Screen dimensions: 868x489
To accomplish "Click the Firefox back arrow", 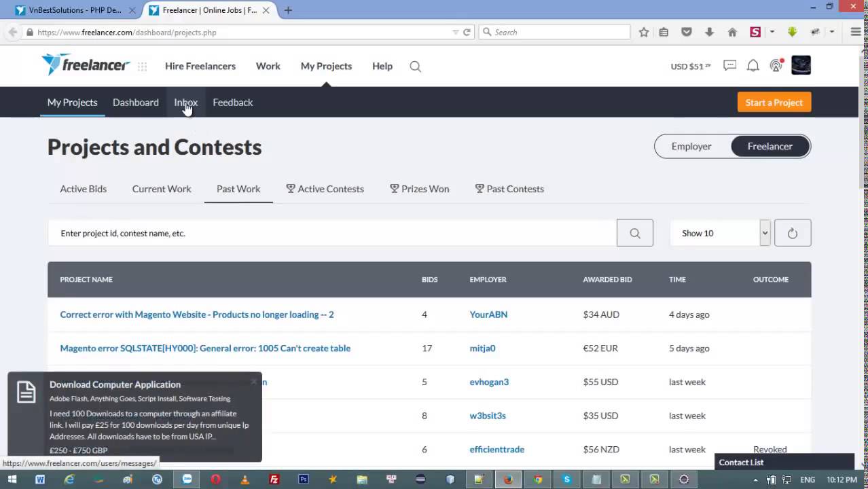I will 12,32.
